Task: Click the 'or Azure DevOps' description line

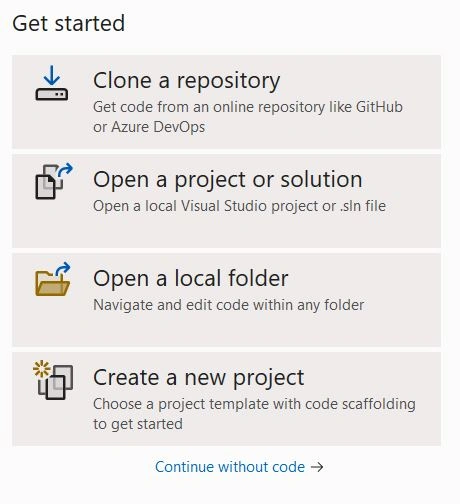Action: click(149, 127)
